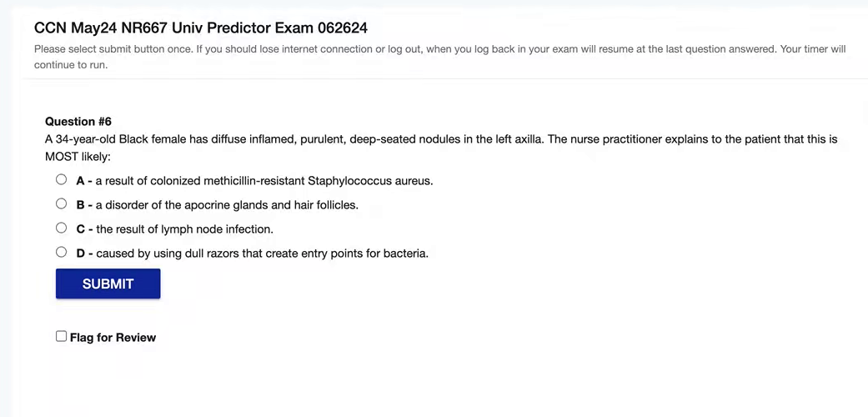Viewport: 868px width, 417px height.
Task: Mark option C radio button
Action: (61, 228)
